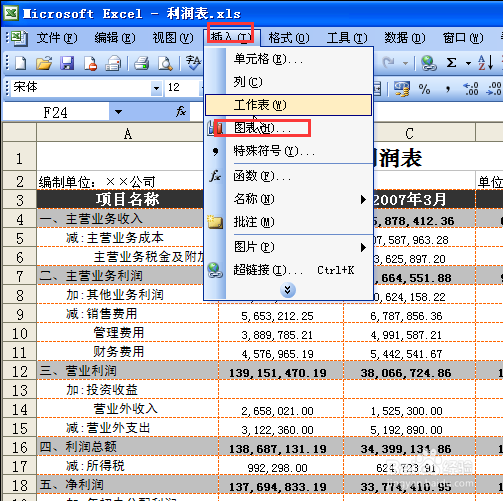Open the 窗口(W) menu

[x=463, y=38]
